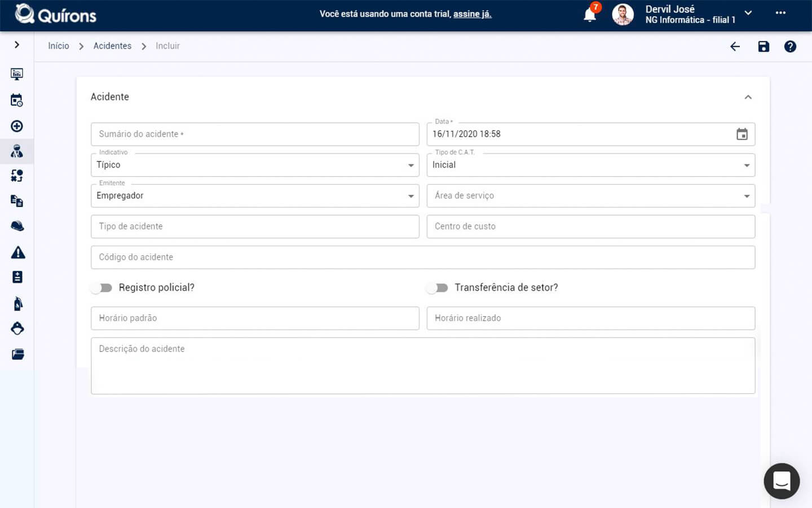The height and width of the screenshot is (508, 812).
Task: Click the fire extinguisher sidebar icon
Action: [18, 304]
